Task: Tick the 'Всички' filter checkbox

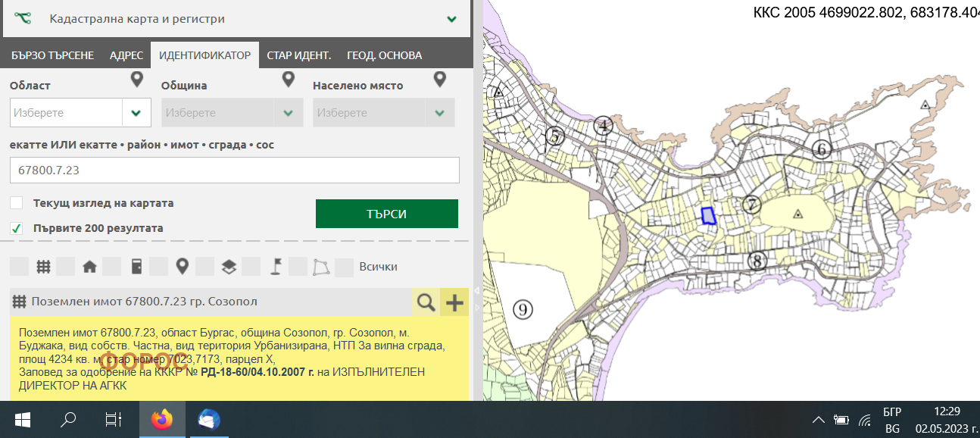Action: click(345, 267)
